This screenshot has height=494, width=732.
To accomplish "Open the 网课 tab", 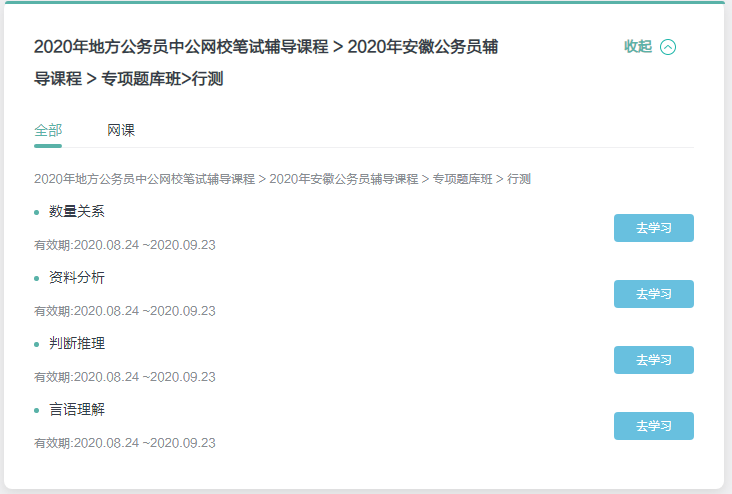I will 121,130.
